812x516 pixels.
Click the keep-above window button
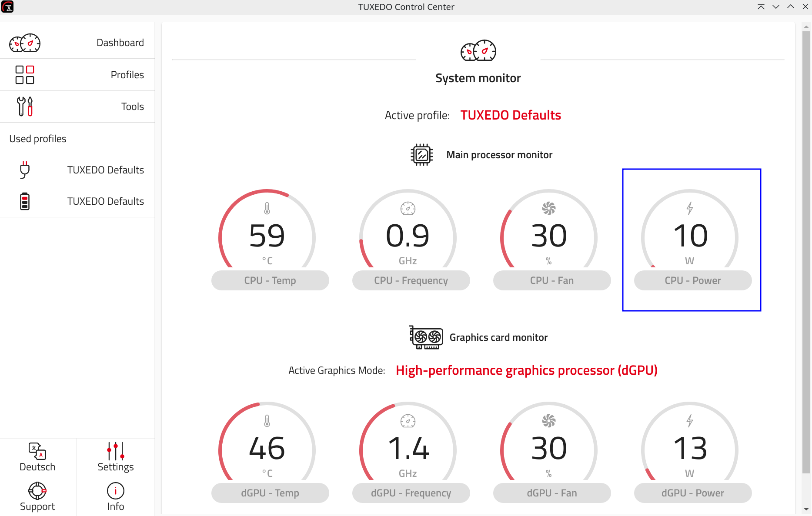tap(761, 7)
